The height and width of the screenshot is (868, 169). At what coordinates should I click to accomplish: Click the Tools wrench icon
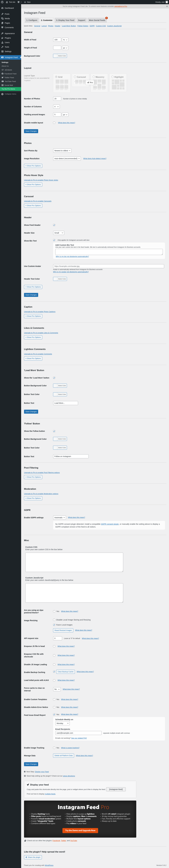coord(2,47)
